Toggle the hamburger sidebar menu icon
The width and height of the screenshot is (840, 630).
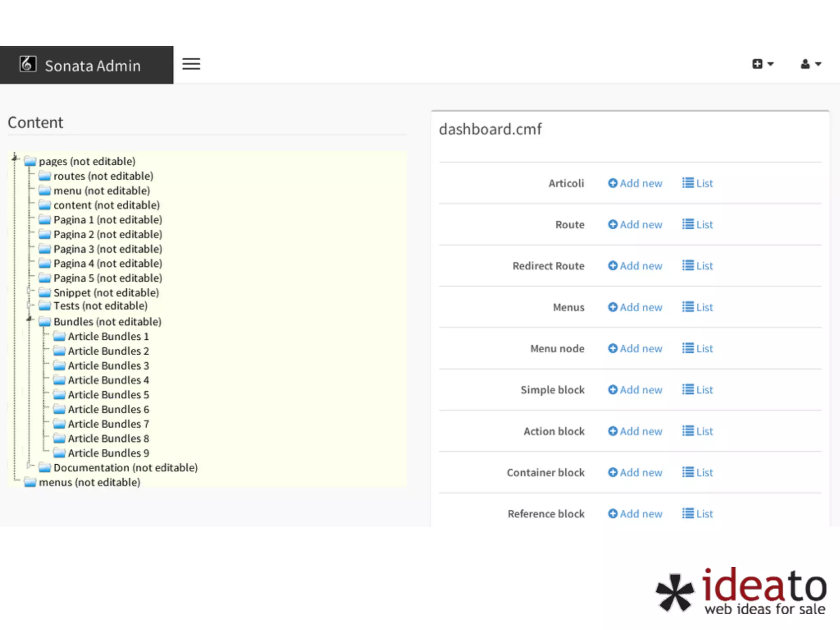(x=191, y=64)
